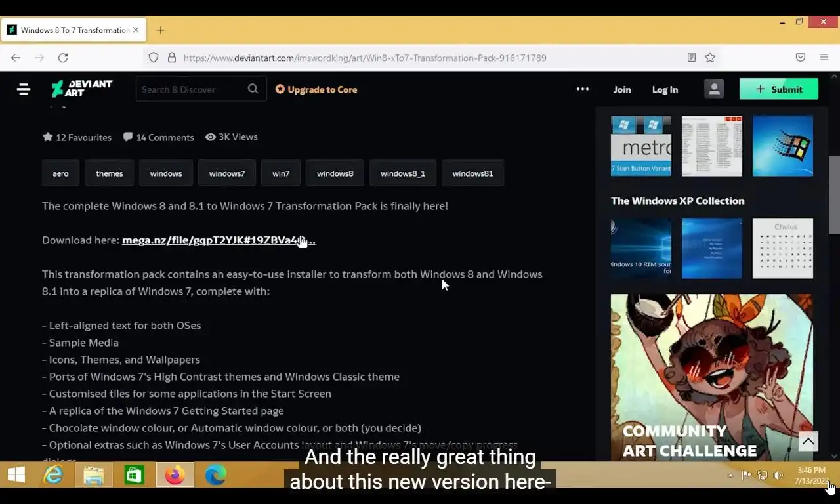This screenshot has width=840, height=504.
Task: Go to DeviantArt home via logo
Action: pos(82,89)
